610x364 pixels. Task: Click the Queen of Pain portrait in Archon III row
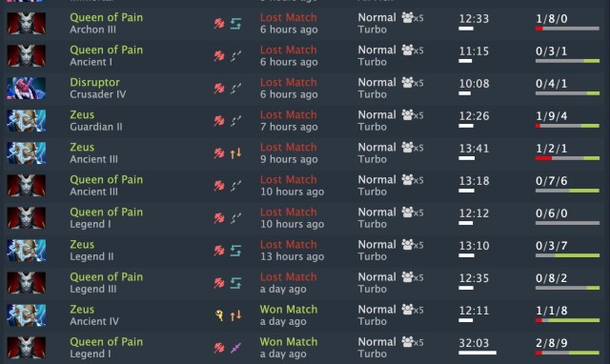click(27, 23)
